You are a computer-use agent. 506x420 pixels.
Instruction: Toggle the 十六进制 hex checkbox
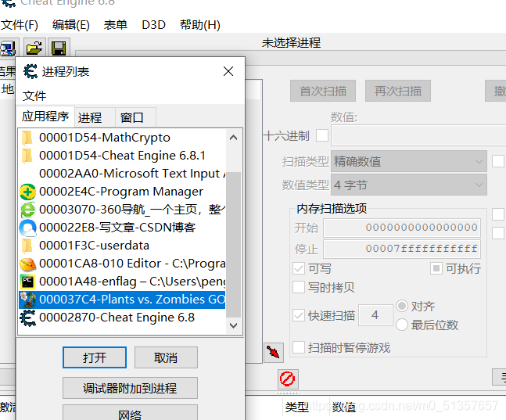click(322, 135)
